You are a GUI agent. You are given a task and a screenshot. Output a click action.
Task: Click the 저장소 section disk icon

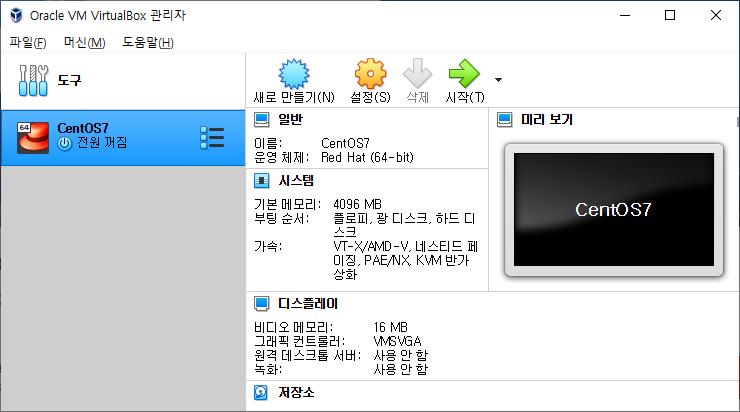(x=261, y=393)
